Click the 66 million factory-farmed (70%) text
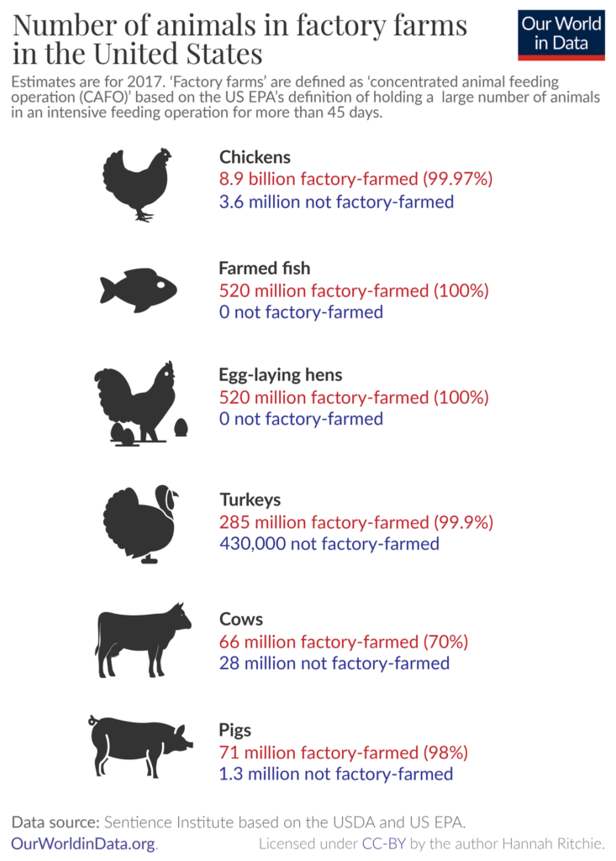The height and width of the screenshot is (861, 616). coord(343,642)
